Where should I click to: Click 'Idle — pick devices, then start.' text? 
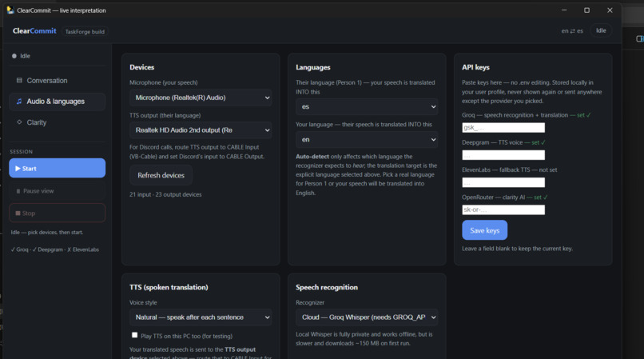[x=47, y=233]
